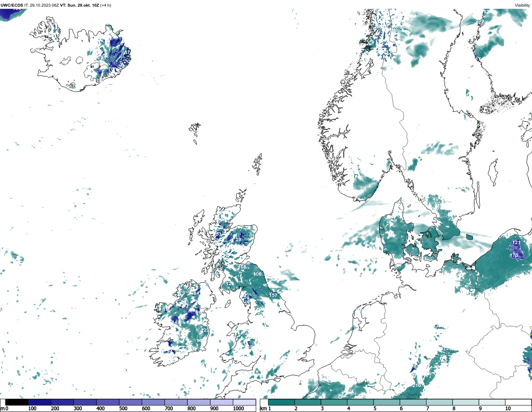This screenshot has height=412, width=532.
Task: Click the 'VT: Sun. 29.okt. 10Z' valid time
Action: pyautogui.click(x=79, y=5)
